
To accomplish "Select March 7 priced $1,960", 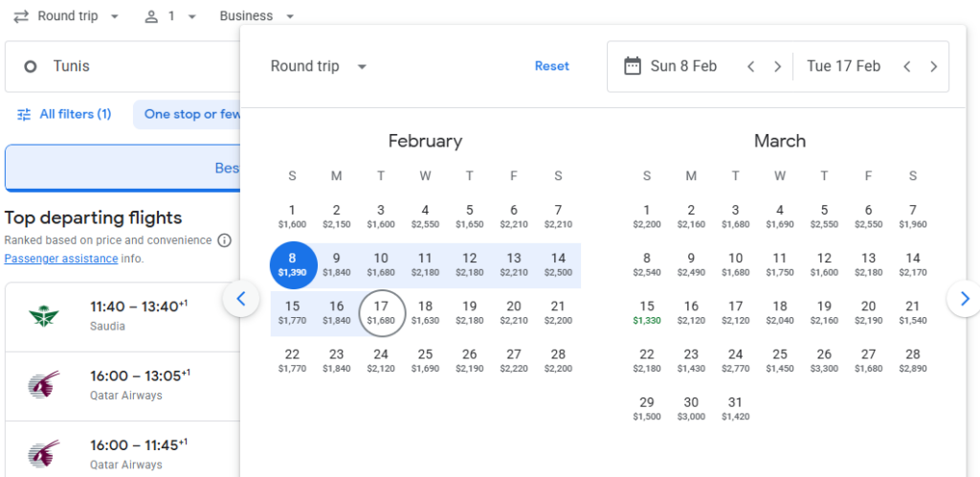I will click(x=912, y=216).
